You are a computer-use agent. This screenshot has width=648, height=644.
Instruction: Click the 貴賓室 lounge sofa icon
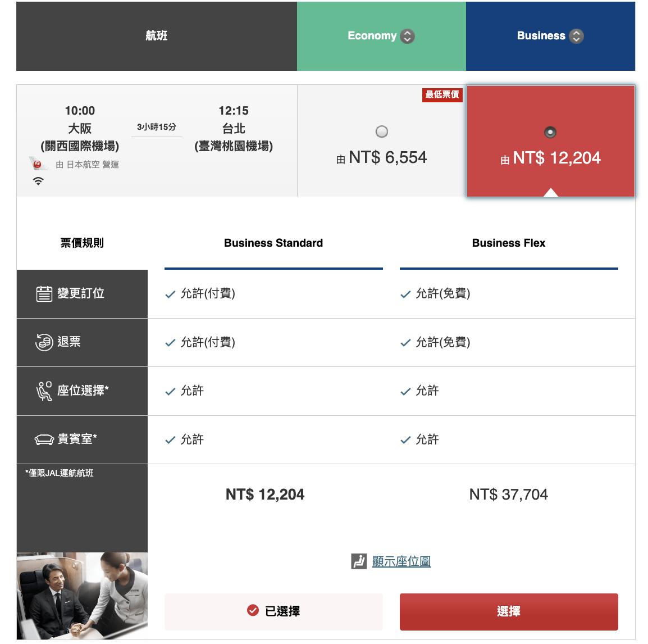click(45, 439)
